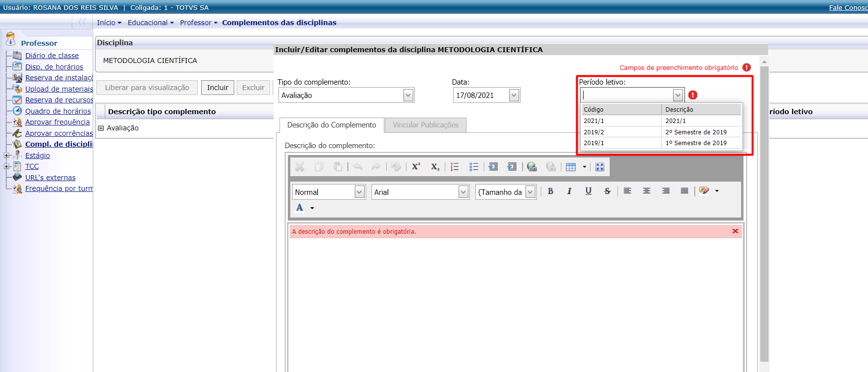
Task: Click the URL's externas globe icon
Action: (17, 177)
